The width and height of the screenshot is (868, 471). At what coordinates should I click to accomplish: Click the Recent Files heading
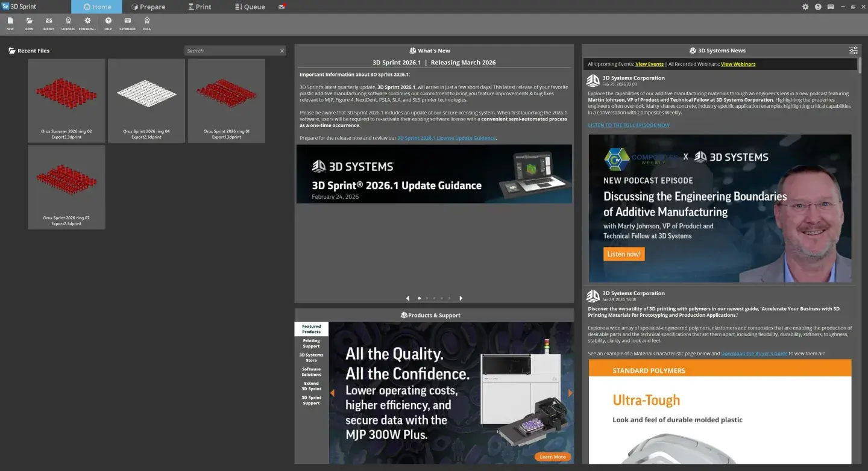tap(29, 51)
